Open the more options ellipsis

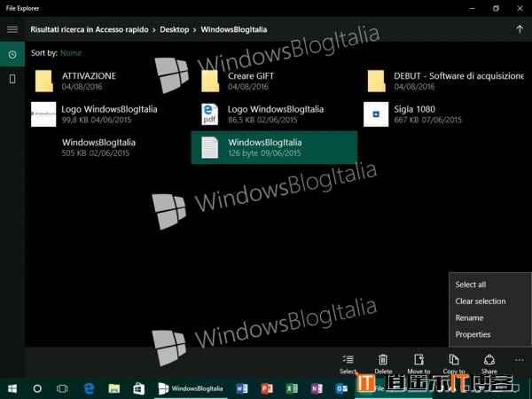[520, 360]
